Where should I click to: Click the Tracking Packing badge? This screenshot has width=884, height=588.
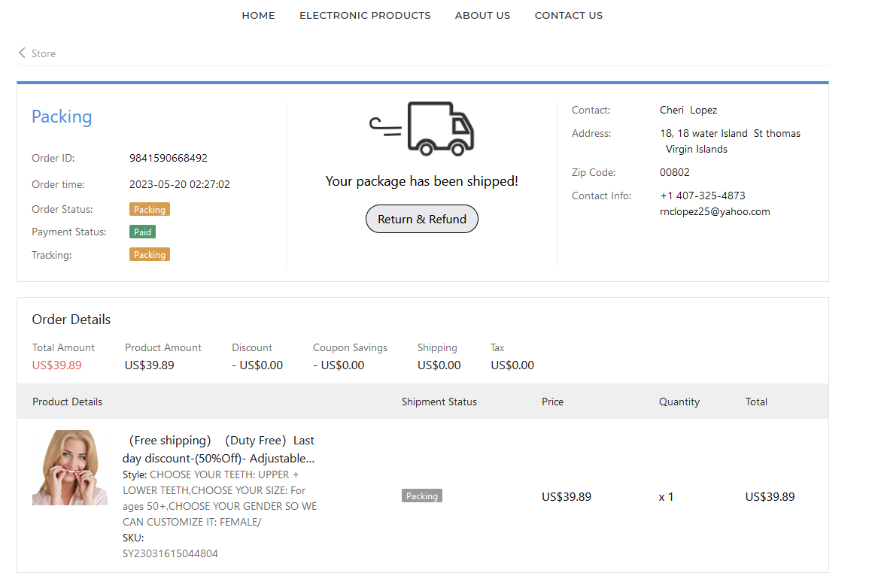coord(150,255)
